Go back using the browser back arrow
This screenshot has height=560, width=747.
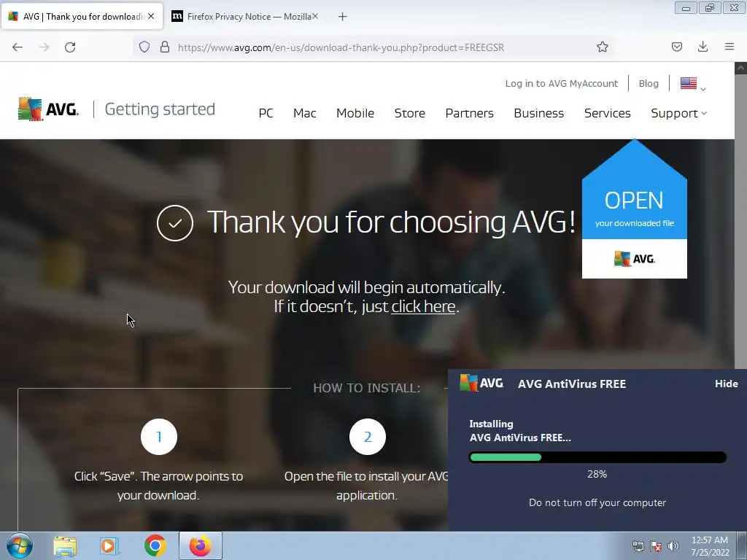18,47
